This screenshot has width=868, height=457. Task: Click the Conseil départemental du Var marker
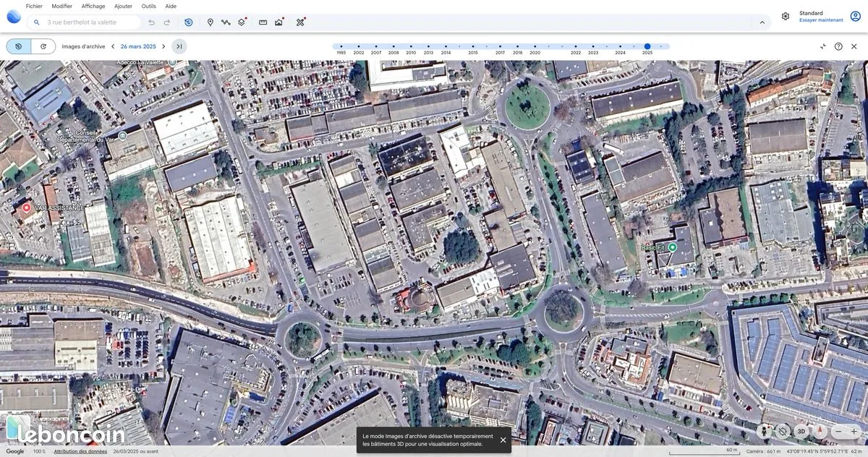[x=122, y=136]
